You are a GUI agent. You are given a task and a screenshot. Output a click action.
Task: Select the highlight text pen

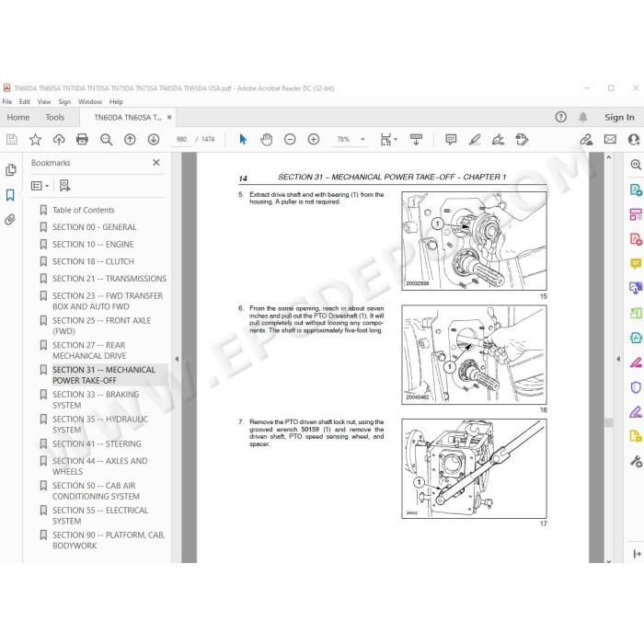pyautogui.click(x=475, y=140)
